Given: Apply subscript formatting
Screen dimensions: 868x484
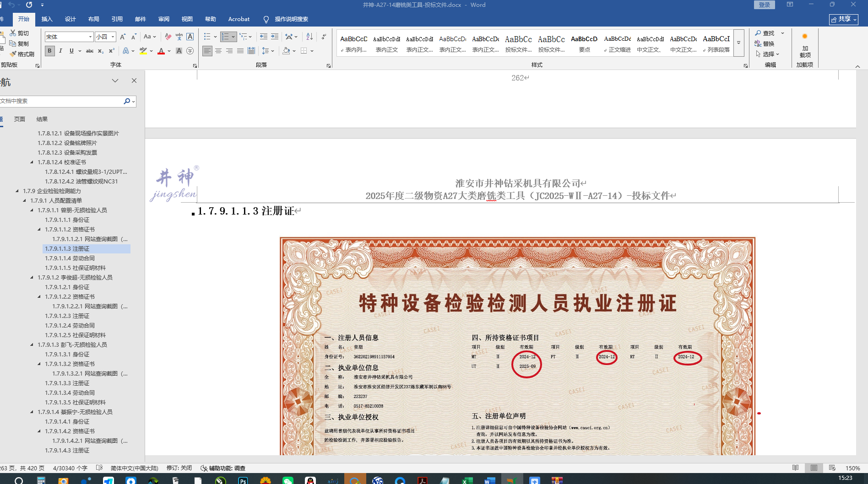Looking at the screenshot, I should click(101, 51).
